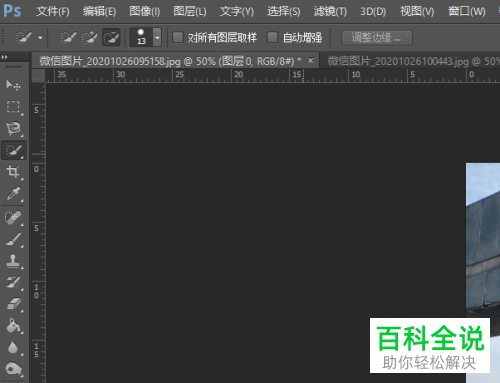Select the Blur tool

[13, 347]
